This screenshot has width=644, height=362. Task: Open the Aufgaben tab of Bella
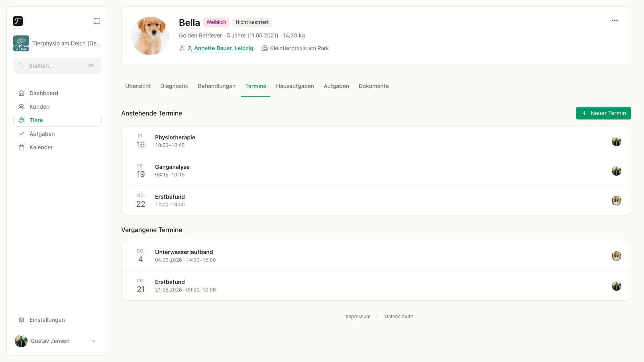pyautogui.click(x=336, y=86)
